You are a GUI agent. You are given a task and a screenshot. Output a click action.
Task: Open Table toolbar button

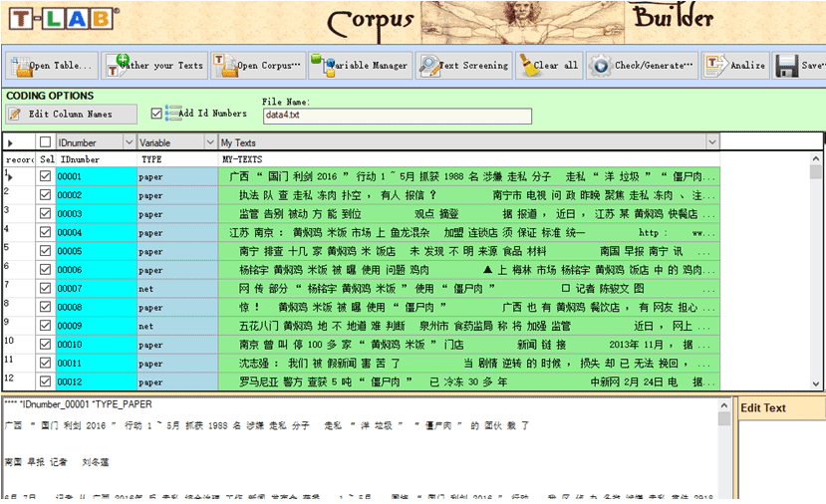pyautogui.click(x=52, y=66)
